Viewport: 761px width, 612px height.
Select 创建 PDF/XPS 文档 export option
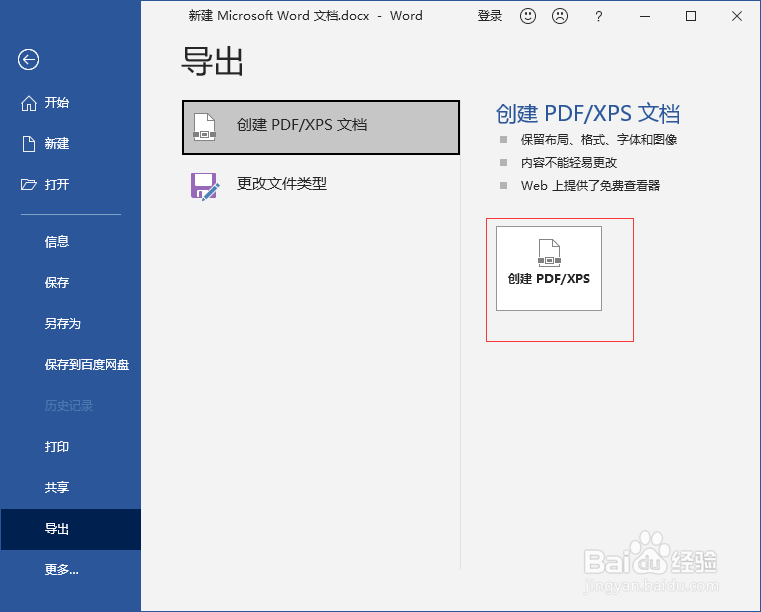point(321,128)
